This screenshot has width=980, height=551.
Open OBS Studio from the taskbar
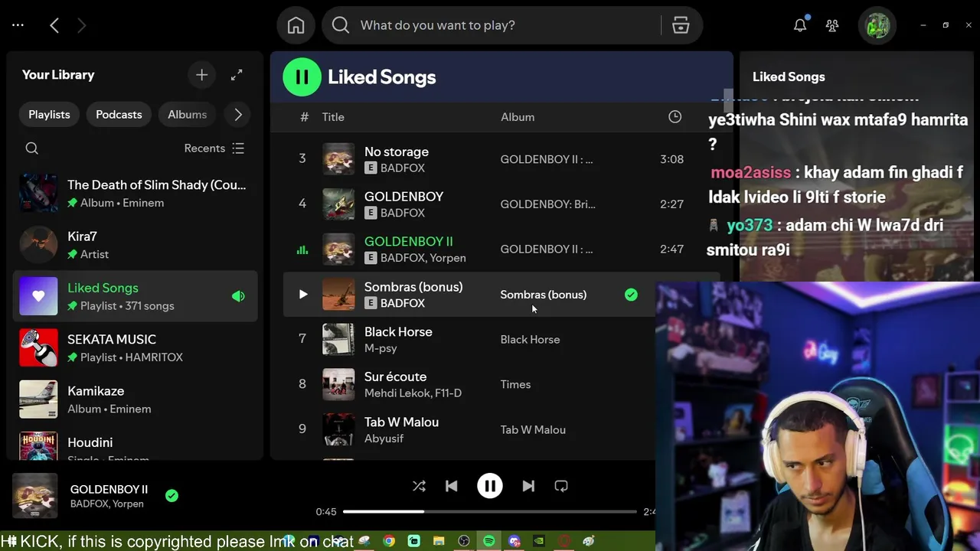[x=464, y=541]
